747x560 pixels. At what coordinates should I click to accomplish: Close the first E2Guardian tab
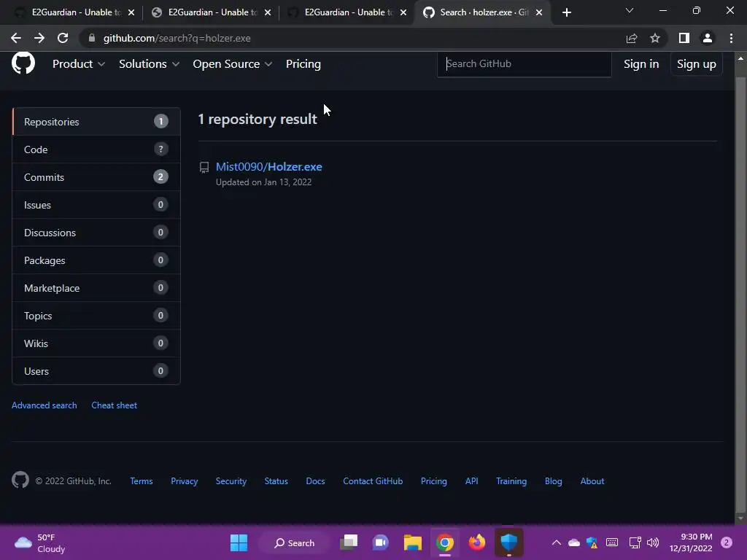tap(131, 13)
